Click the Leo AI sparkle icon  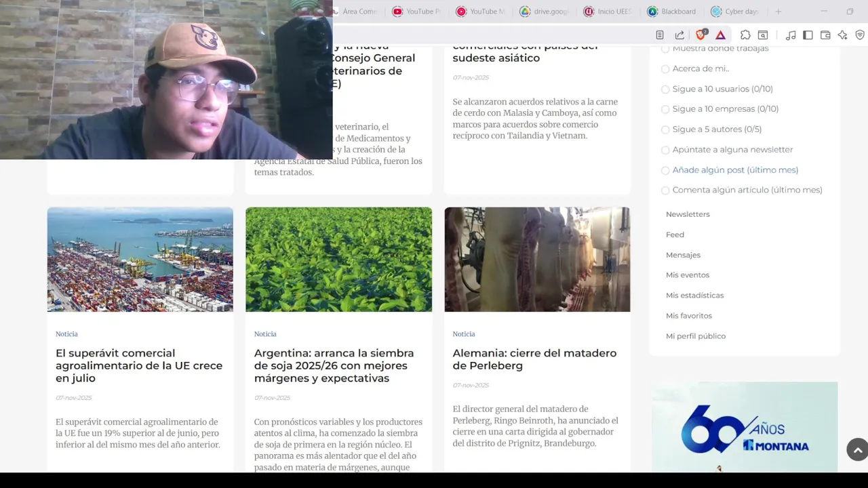pyautogui.click(x=842, y=35)
